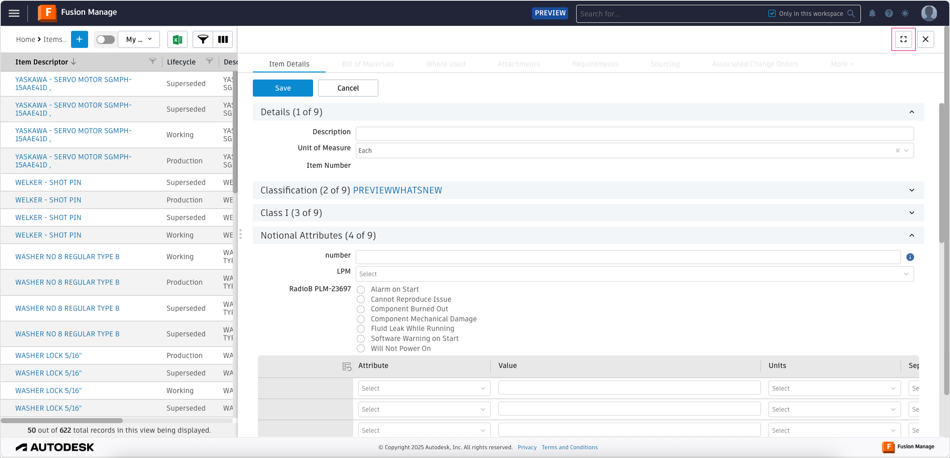Select Component Burned Out radio option
This screenshot has width=950, height=458.
point(360,309)
